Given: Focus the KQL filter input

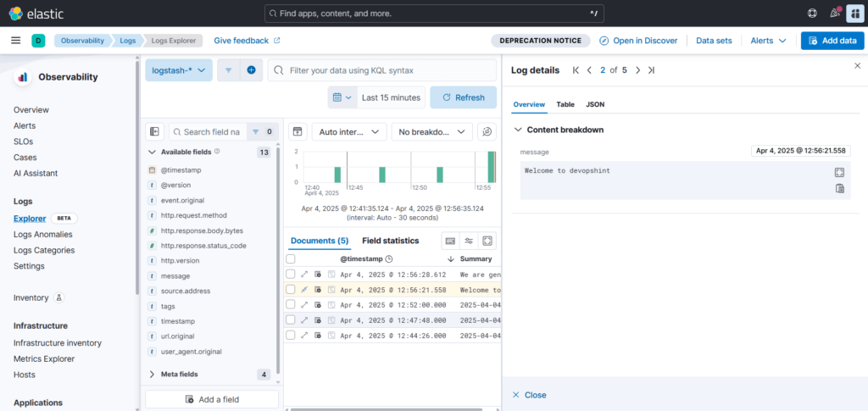Looking at the screenshot, I should [382, 70].
